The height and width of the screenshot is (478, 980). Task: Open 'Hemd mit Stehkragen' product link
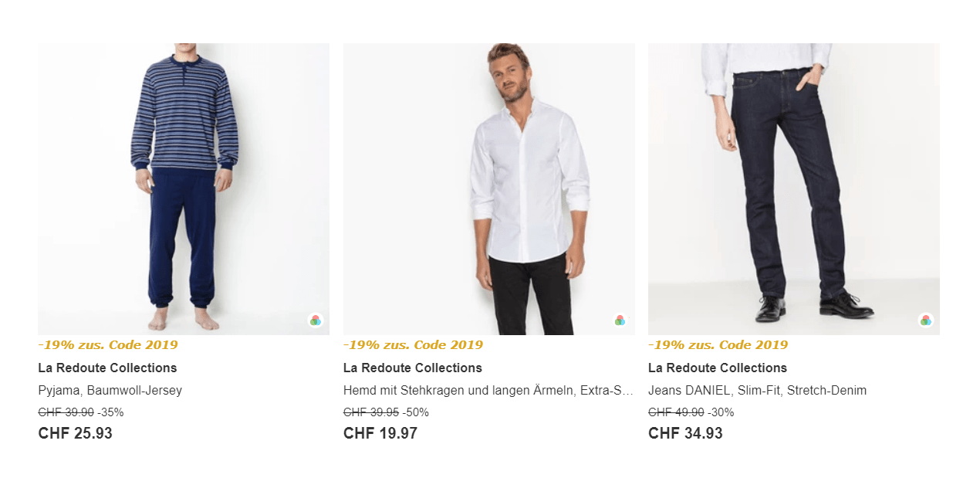pos(488,391)
